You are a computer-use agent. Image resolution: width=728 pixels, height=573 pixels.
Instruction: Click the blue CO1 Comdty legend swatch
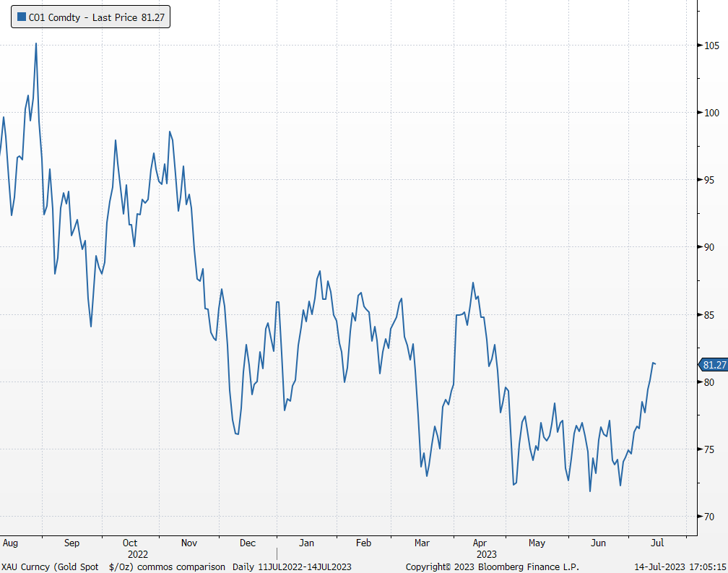click(22, 17)
